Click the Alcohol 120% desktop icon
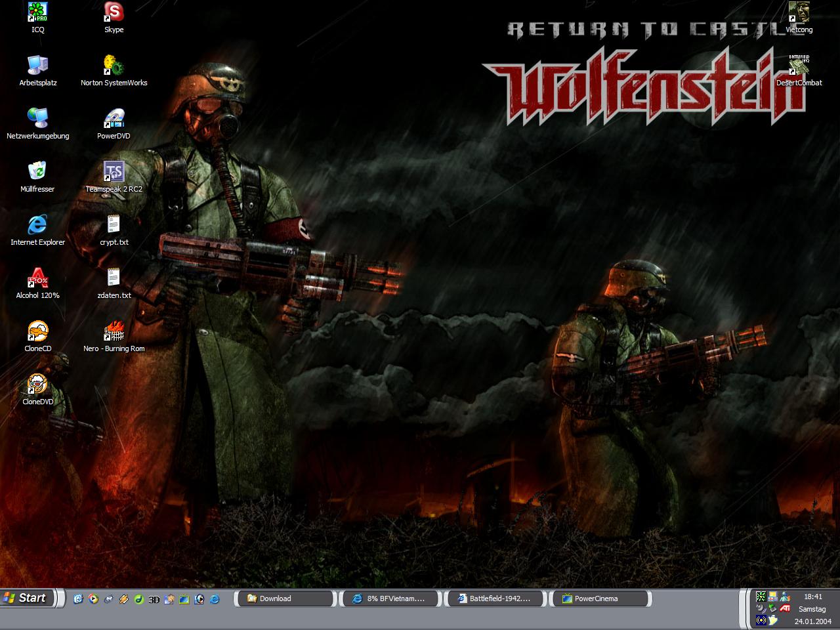 click(38, 278)
